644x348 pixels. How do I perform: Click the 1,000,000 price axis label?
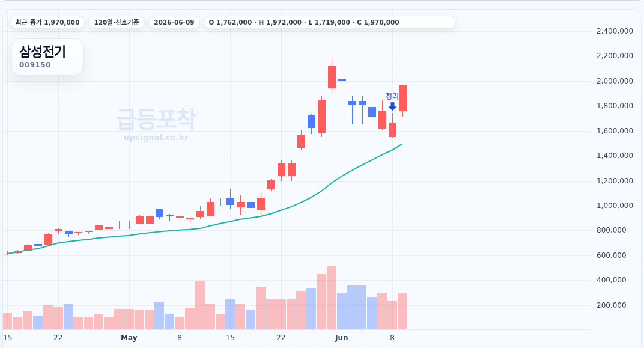click(615, 205)
